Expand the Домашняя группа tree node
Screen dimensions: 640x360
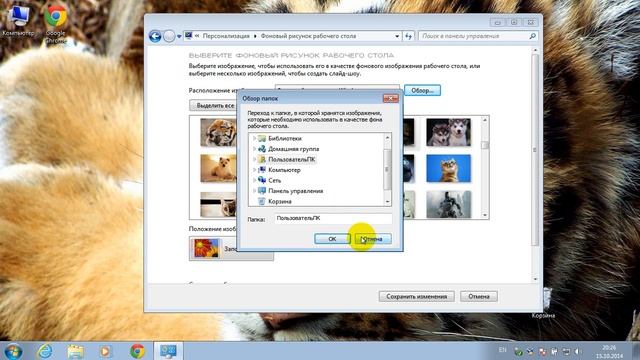[254, 149]
